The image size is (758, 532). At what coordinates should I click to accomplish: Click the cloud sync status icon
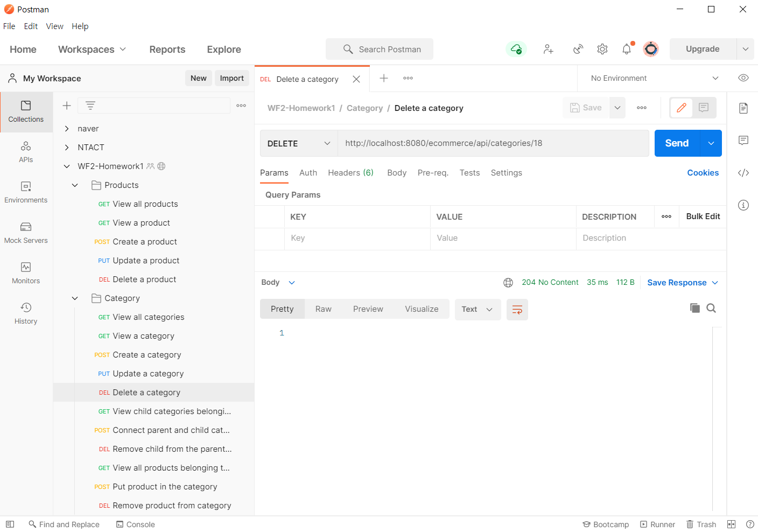pos(516,49)
